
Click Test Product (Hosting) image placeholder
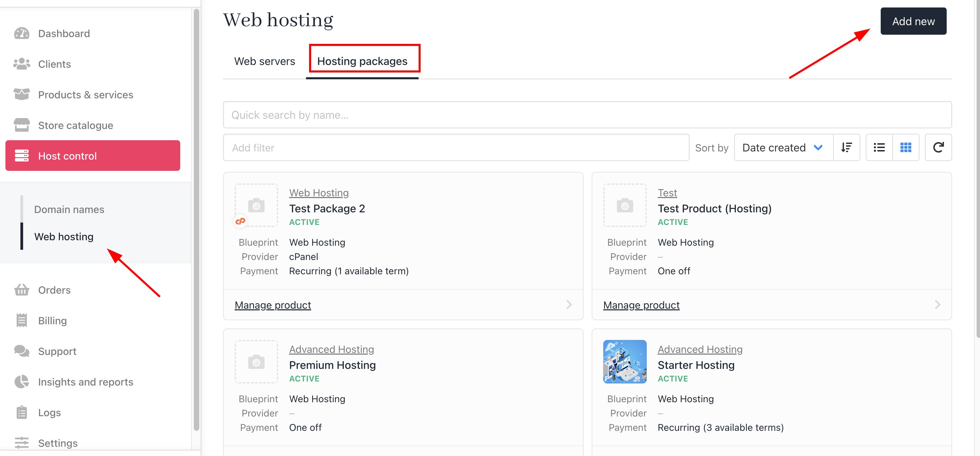[625, 205]
